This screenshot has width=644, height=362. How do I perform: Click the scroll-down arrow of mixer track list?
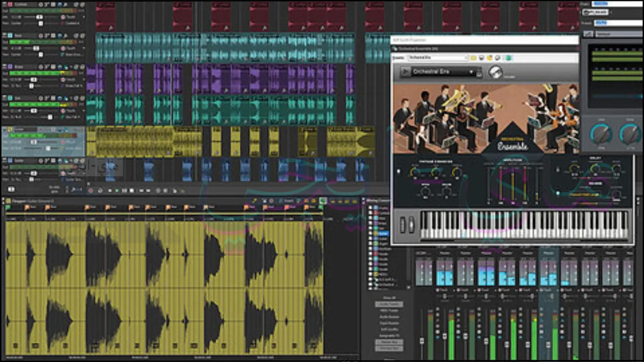(x=408, y=288)
